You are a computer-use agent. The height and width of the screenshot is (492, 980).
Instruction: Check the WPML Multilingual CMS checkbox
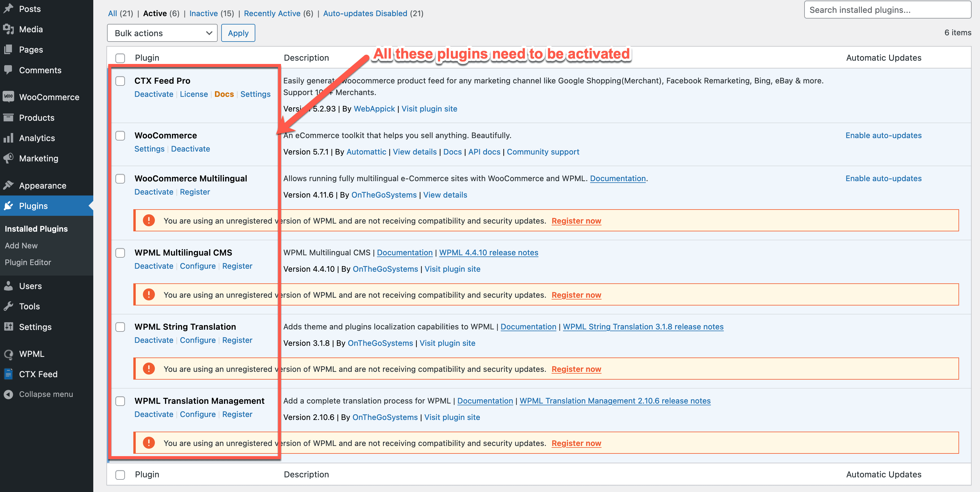click(x=120, y=253)
